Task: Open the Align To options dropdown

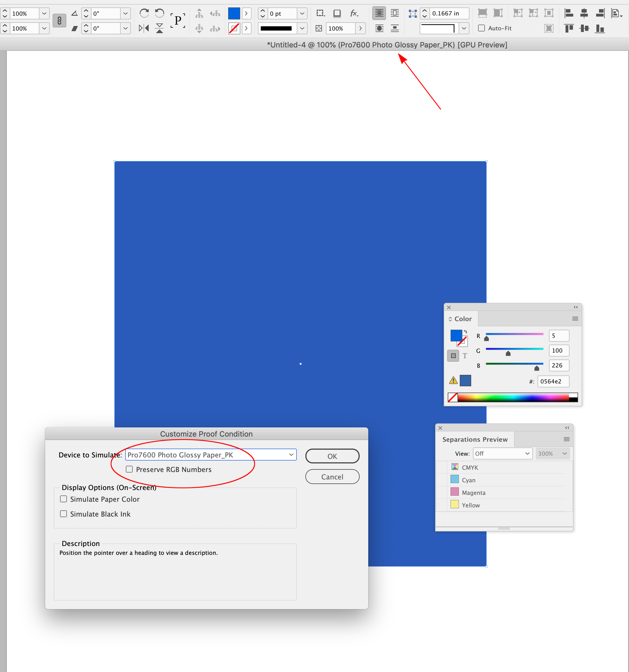Action: pyautogui.click(x=617, y=13)
